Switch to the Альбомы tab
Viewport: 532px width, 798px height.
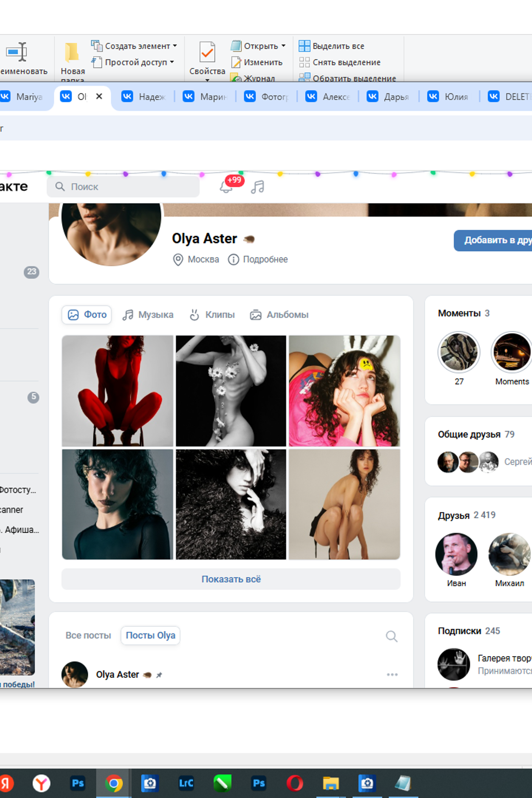point(279,315)
